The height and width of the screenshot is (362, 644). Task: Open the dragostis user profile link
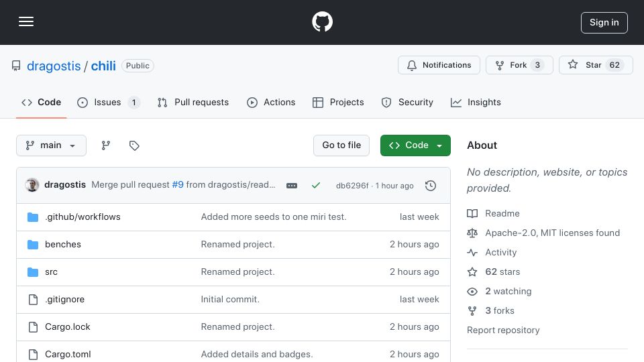54,66
